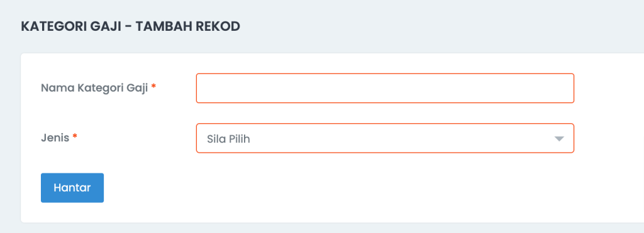
Task: Click the 'Nama Kategori Gaji' label
Action: [94, 88]
